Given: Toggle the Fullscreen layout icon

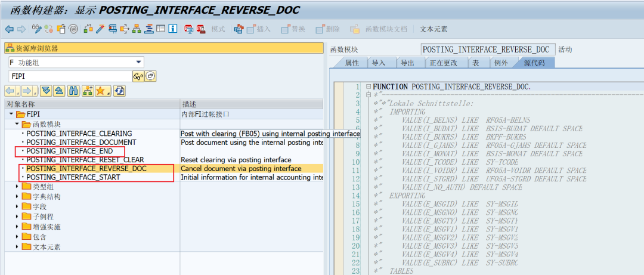Looking at the screenshot, I should [x=160, y=29].
